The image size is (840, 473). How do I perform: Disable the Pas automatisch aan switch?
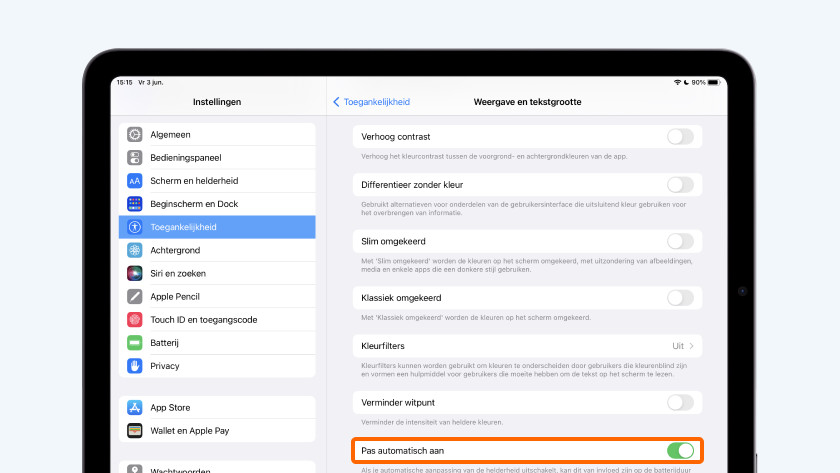[680, 451]
